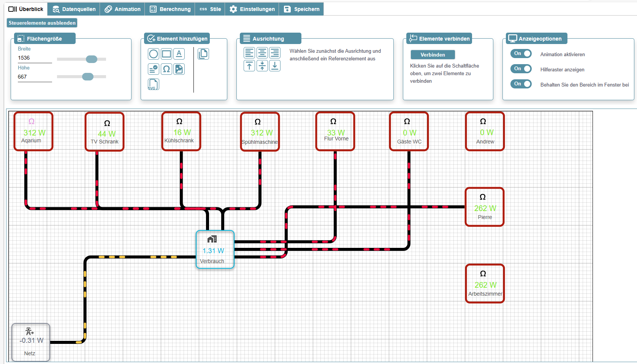This screenshot has height=364, width=637.
Task: Click the 'Spülmaschine' label
Action: point(260,142)
